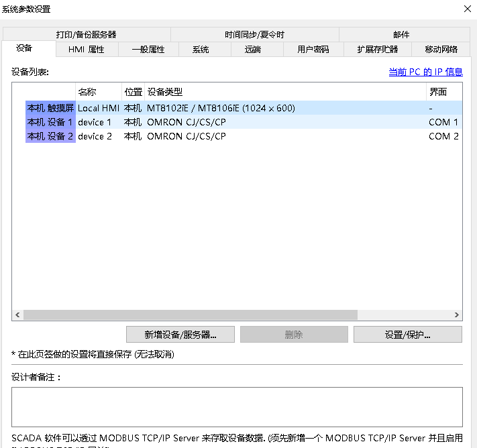477x448 pixels.
Task: Switch to the 邮件 tab
Action: [401, 35]
